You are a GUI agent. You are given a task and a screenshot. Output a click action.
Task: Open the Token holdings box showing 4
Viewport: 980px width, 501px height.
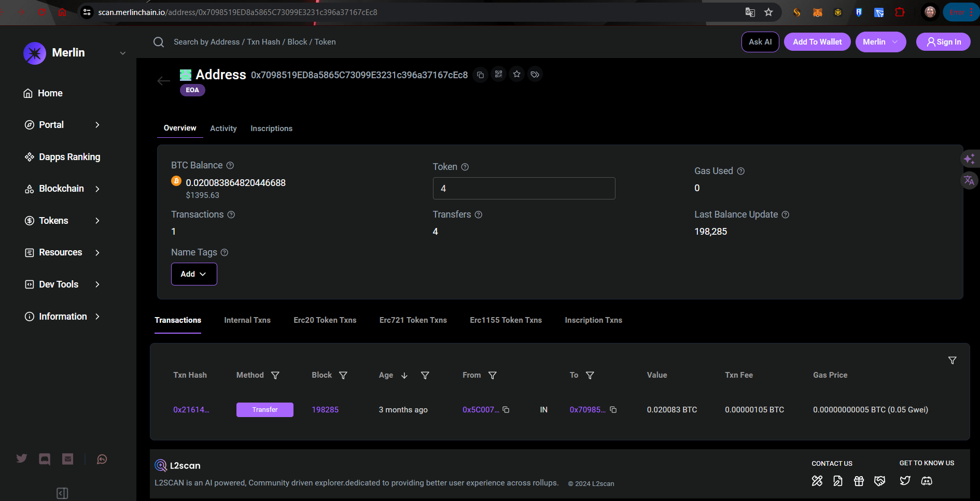tap(524, 189)
